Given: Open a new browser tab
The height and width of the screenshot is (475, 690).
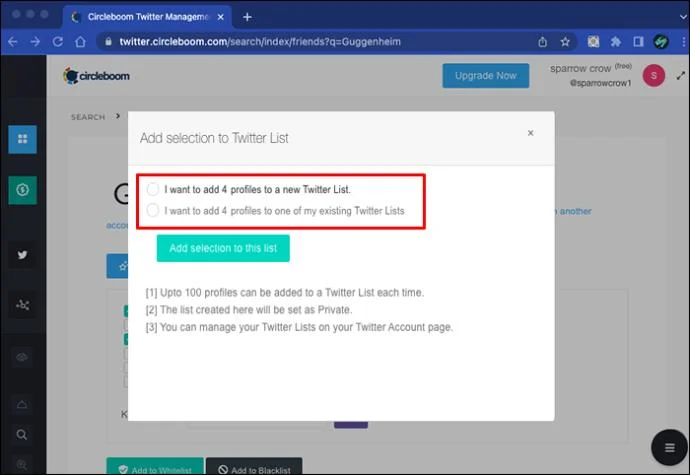Looking at the screenshot, I should [247, 17].
